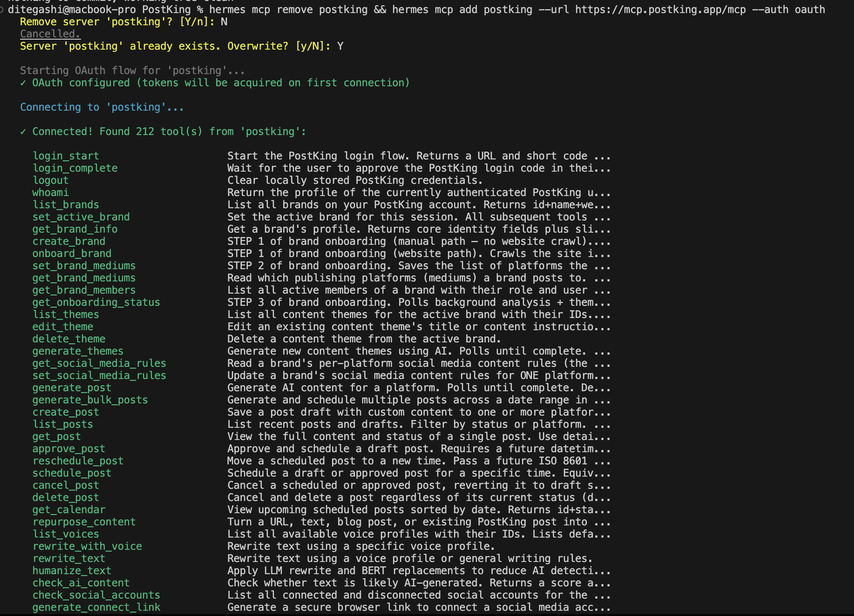Select the delete_post tool name

(x=66, y=498)
